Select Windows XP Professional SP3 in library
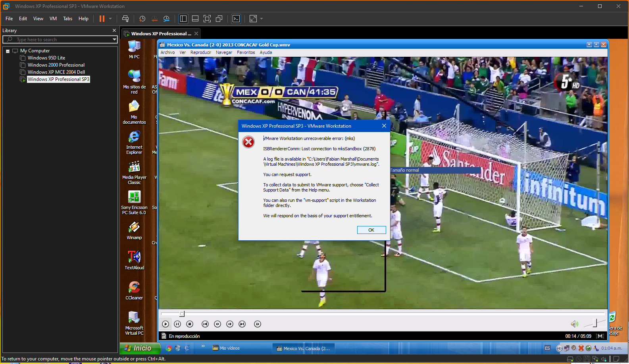Screen dimensions: 629x364 58,79
